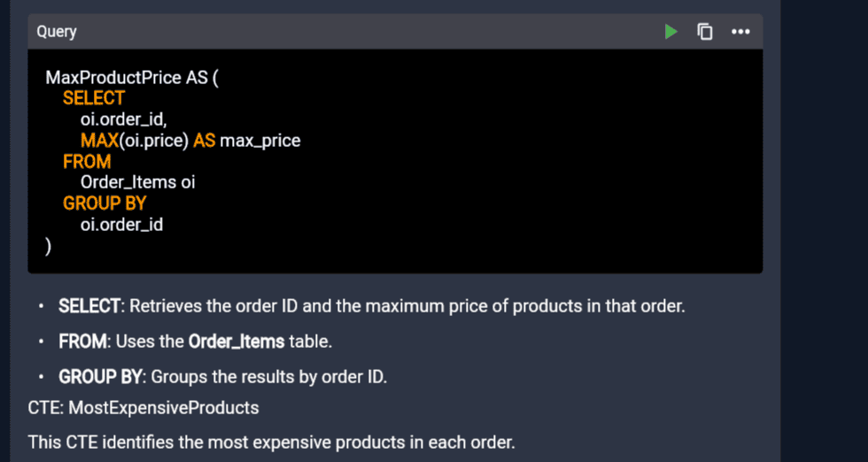Click the closing parenthesis in code block
Image resolution: width=868 pixels, height=462 pixels.
[48, 246]
